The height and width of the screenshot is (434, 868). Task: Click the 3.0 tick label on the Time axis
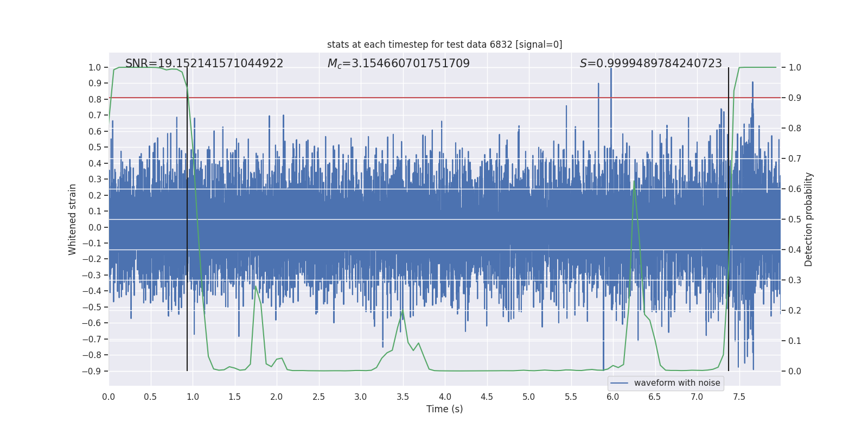pos(361,397)
